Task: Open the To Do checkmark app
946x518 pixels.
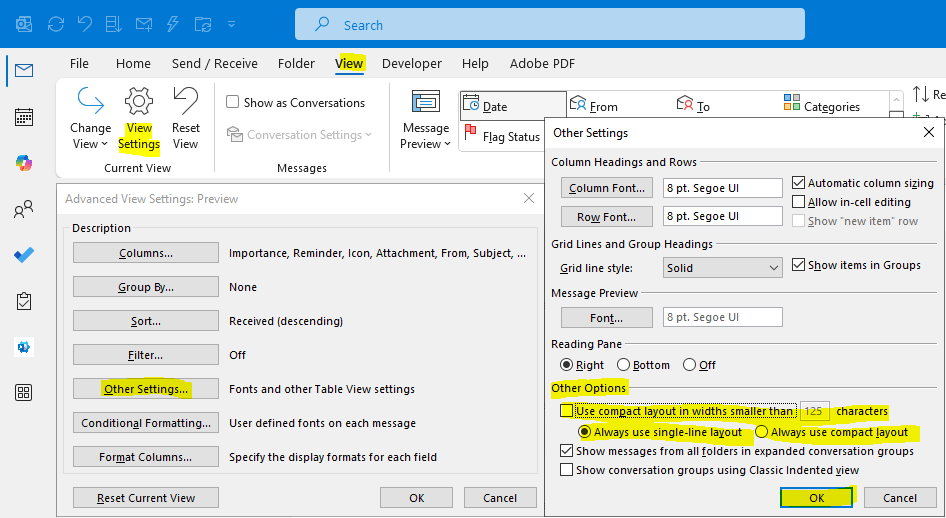Action: tap(24, 255)
